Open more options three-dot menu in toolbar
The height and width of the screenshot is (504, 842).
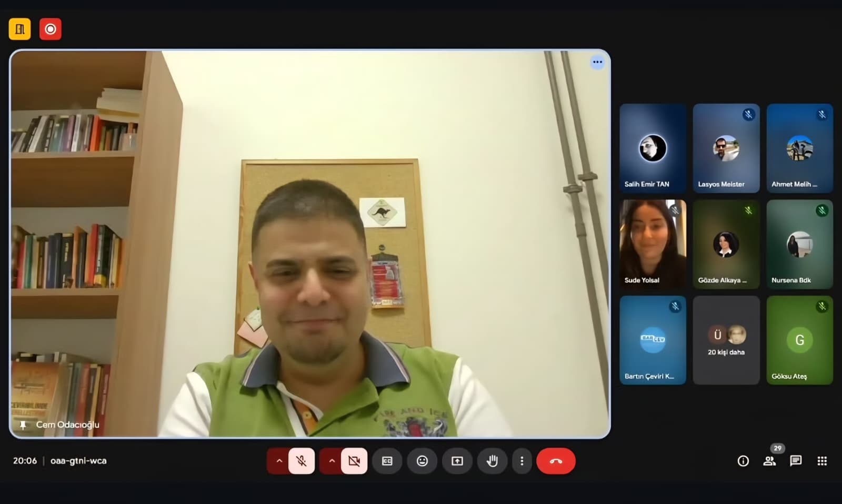coord(522,461)
